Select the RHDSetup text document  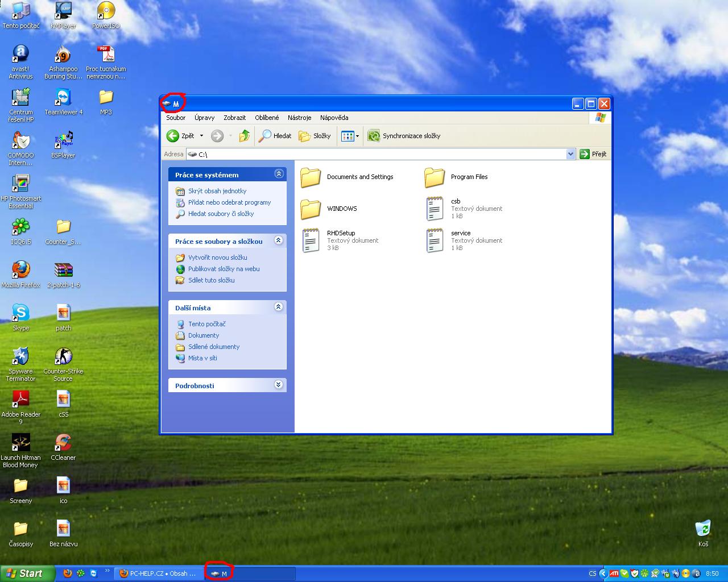point(311,240)
